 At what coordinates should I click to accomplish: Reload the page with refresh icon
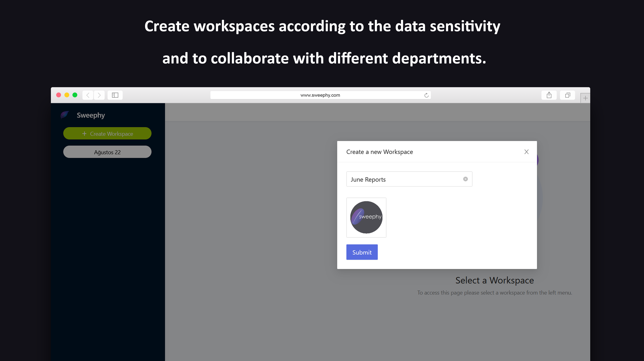pos(426,95)
